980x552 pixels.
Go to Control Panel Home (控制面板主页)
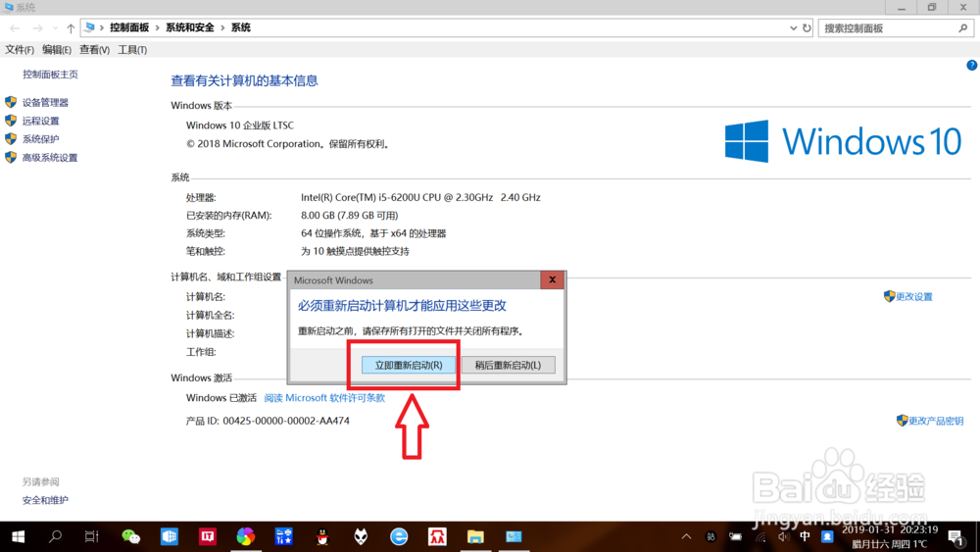pos(50,75)
